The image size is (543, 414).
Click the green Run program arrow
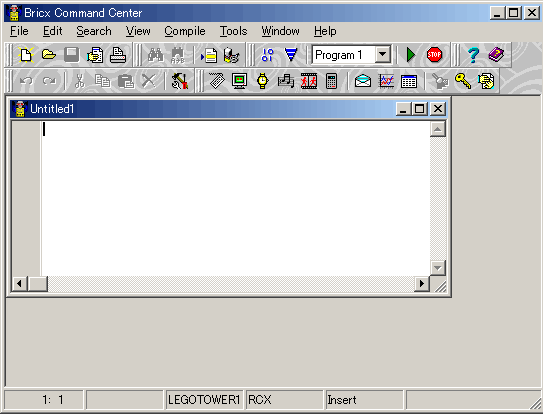(411, 55)
